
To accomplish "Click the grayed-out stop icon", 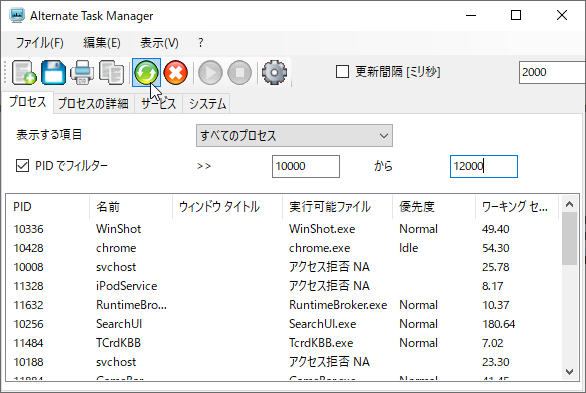I will (240, 72).
